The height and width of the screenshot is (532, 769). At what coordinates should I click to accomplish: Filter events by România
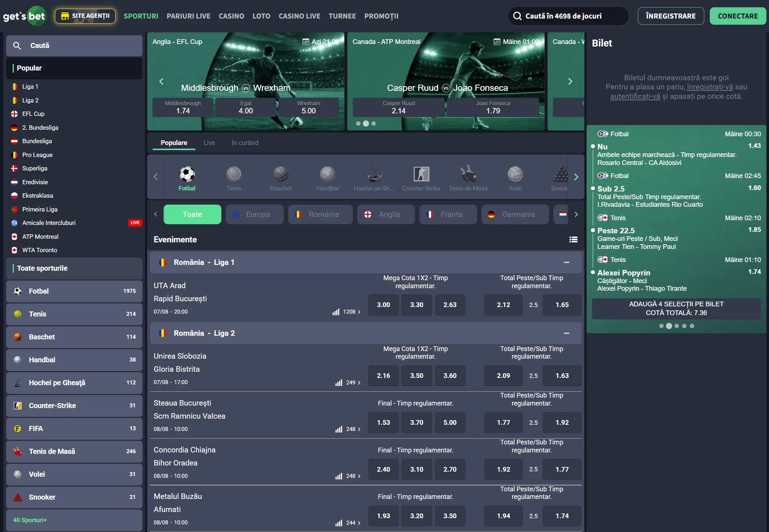[x=320, y=214]
